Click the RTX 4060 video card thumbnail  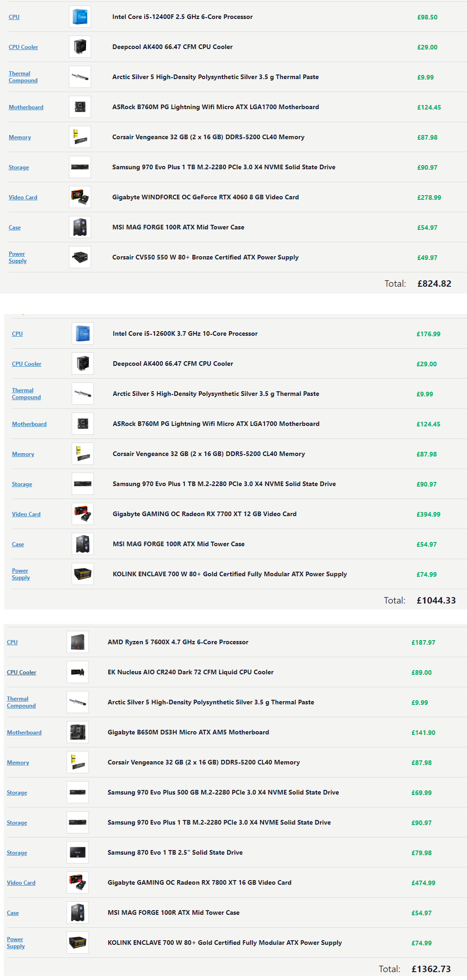[80, 197]
